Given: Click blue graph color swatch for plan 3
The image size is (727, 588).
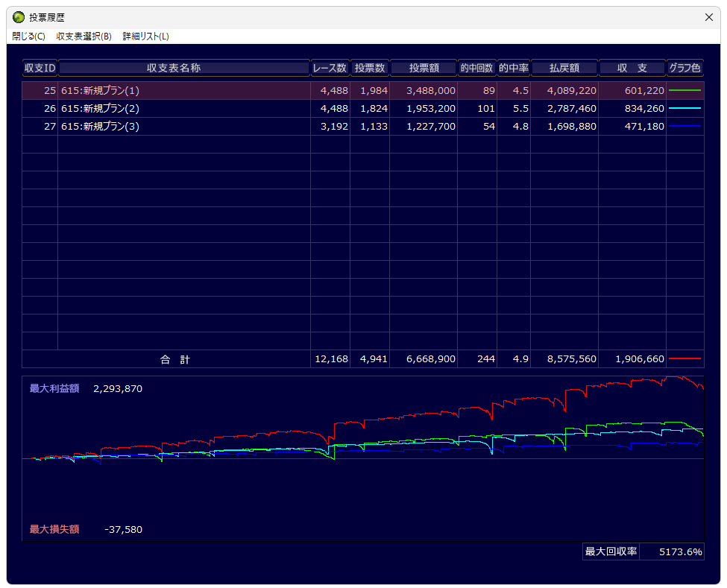Looking at the screenshot, I should pos(684,127).
